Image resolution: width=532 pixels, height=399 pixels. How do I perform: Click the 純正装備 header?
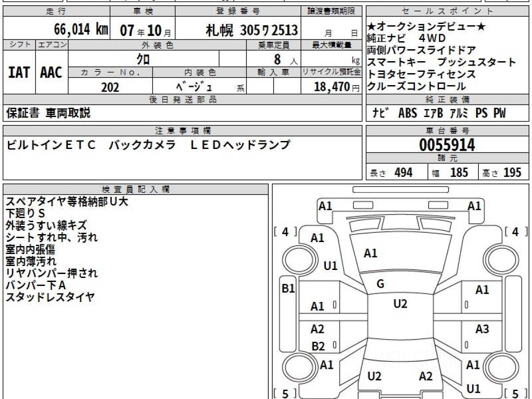pyautogui.click(x=448, y=100)
